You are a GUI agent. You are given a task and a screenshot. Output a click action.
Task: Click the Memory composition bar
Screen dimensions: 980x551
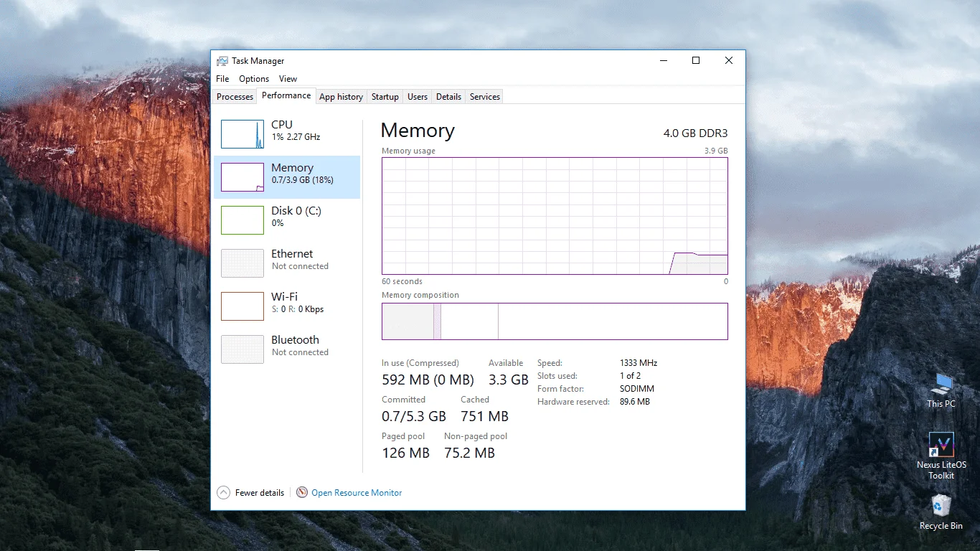point(555,321)
